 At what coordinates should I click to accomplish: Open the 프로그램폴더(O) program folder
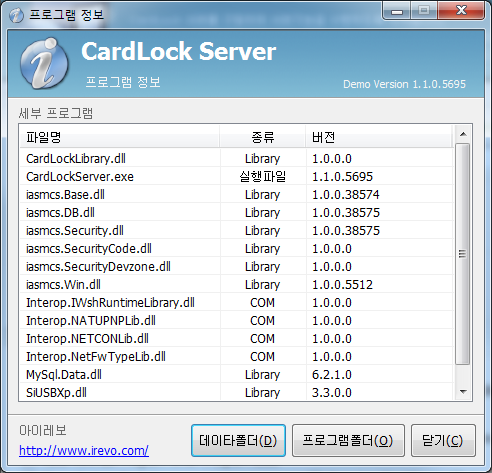click(x=348, y=440)
